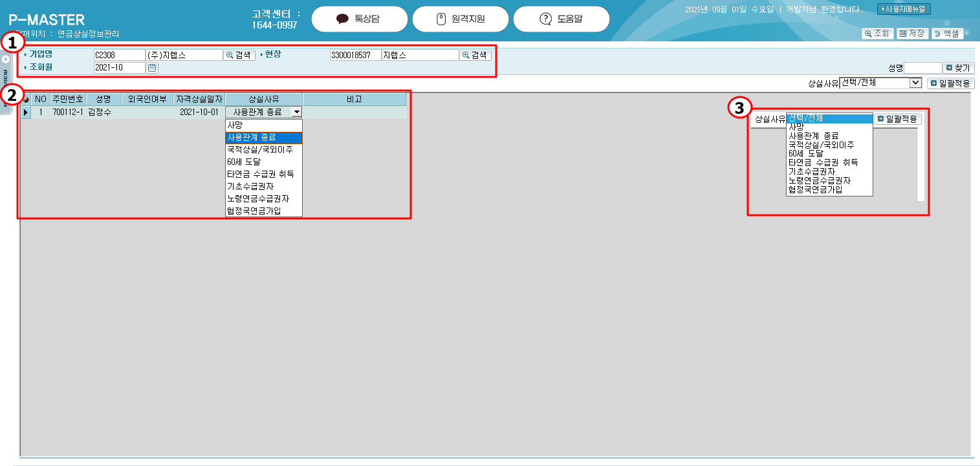Select 사망 in the grid dropdown list

263,125
